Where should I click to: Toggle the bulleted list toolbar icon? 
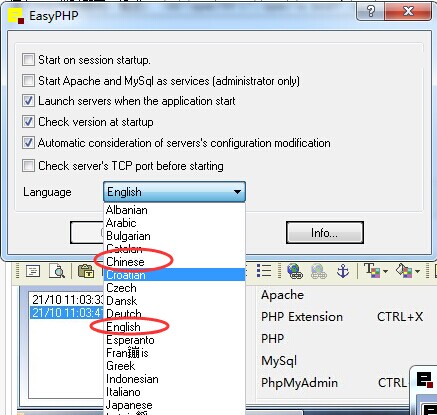264,270
